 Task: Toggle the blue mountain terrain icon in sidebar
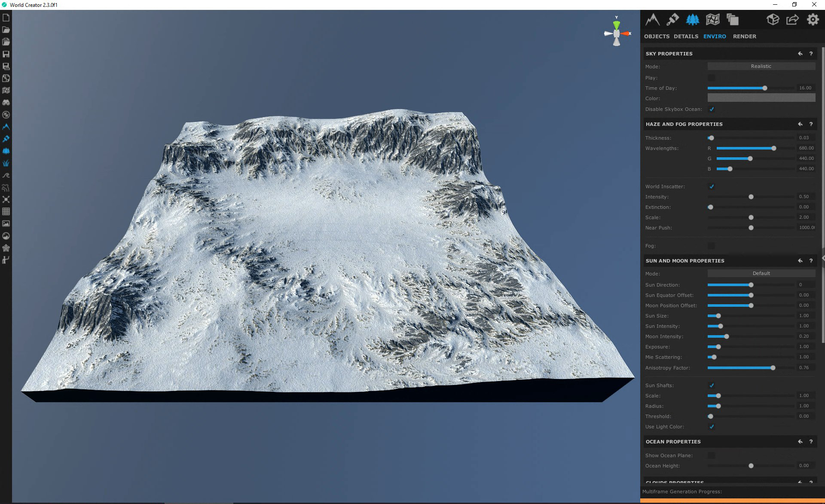(x=6, y=127)
